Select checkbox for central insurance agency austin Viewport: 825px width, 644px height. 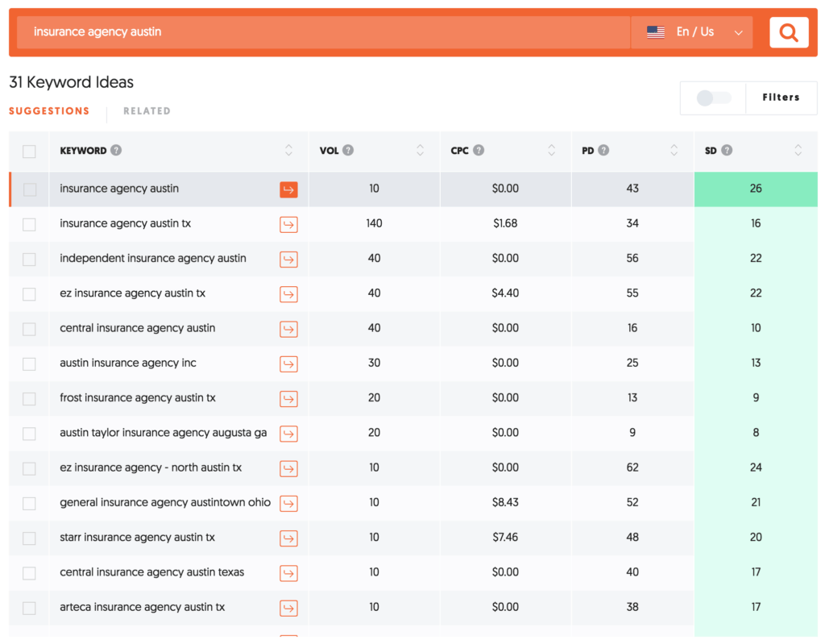[x=30, y=329]
